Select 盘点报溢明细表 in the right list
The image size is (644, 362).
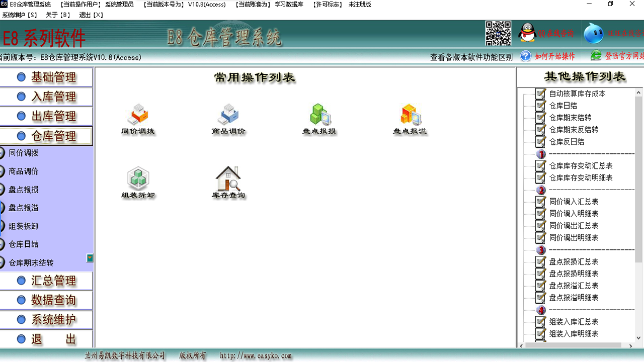click(574, 298)
